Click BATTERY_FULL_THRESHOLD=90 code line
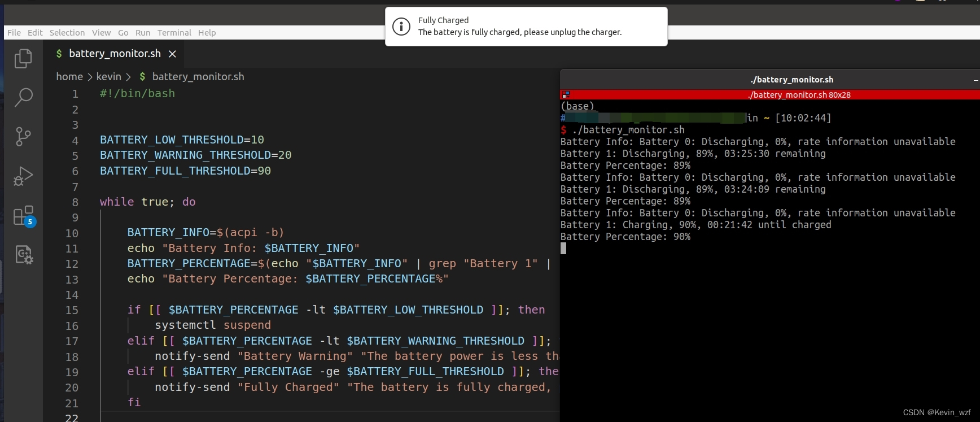The height and width of the screenshot is (422, 980). tap(185, 171)
